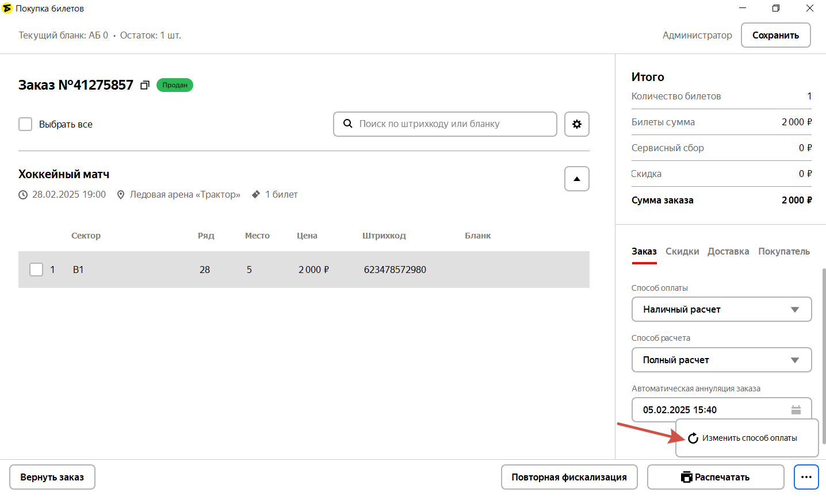Switch to the Скидки tab
The height and width of the screenshot is (504, 826).
[682, 251]
